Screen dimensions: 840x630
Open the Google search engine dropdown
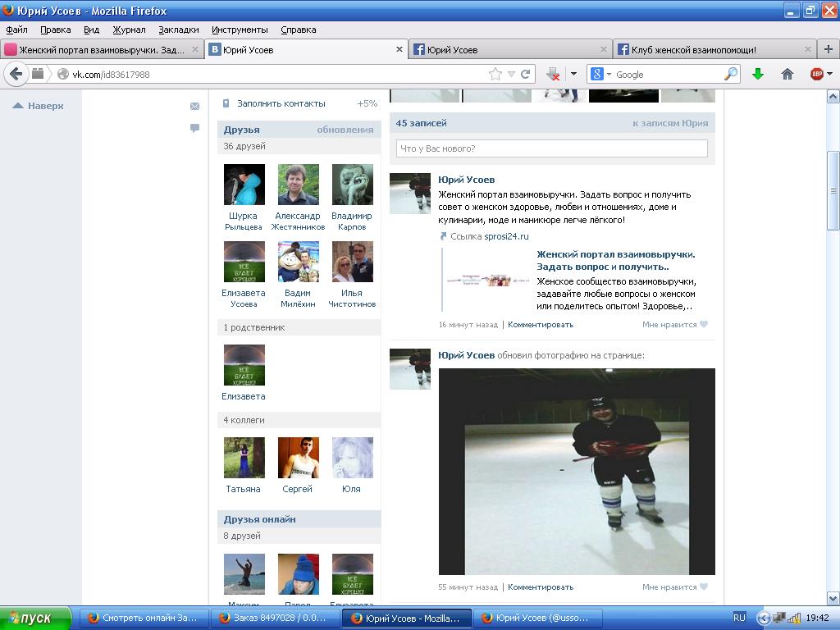click(x=609, y=74)
